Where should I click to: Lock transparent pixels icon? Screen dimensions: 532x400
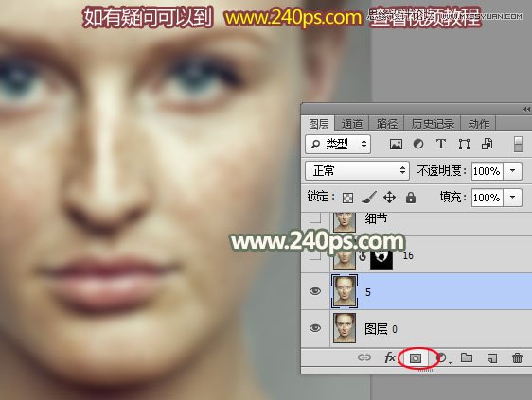(x=347, y=198)
